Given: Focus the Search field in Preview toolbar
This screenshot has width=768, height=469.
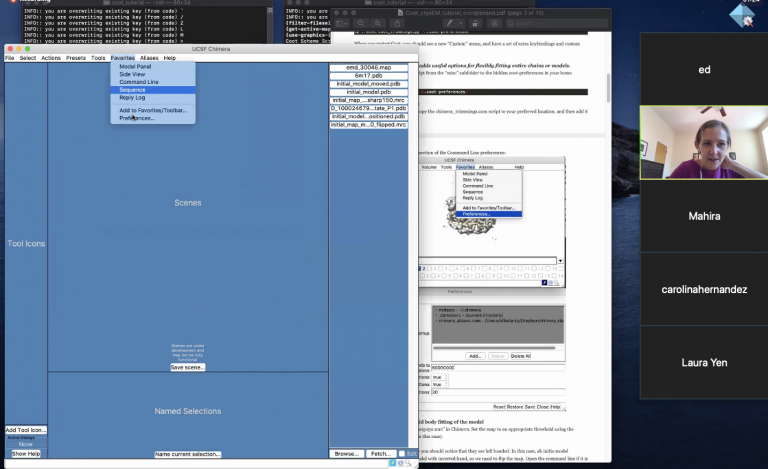Looking at the screenshot, I should pos(557,23).
